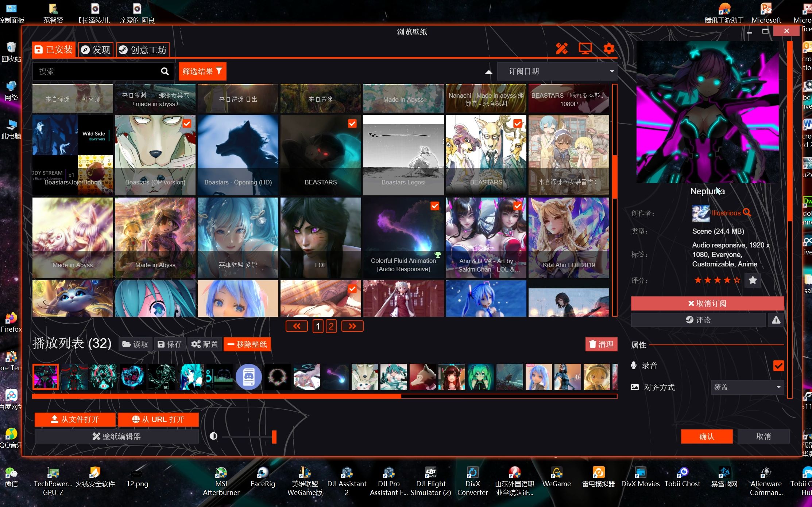Search author Illustrious magnifier icon
Viewport: 812px width, 507px height.
[747, 212]
